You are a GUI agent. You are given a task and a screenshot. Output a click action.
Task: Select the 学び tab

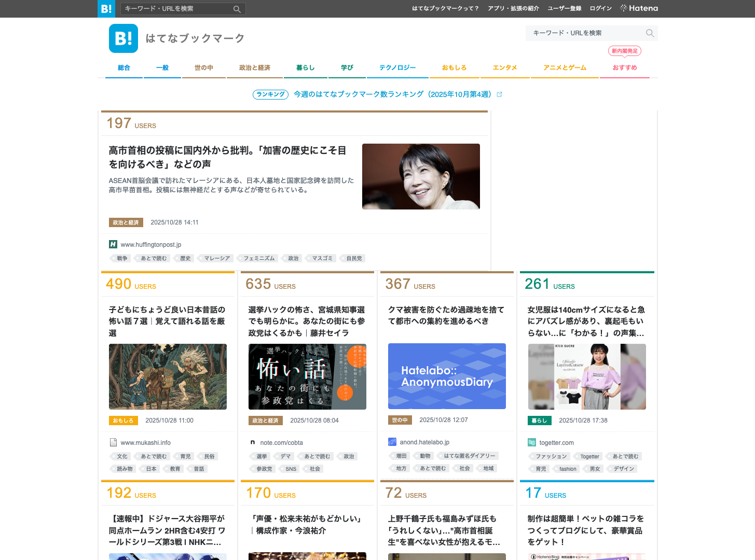point(347,67)
